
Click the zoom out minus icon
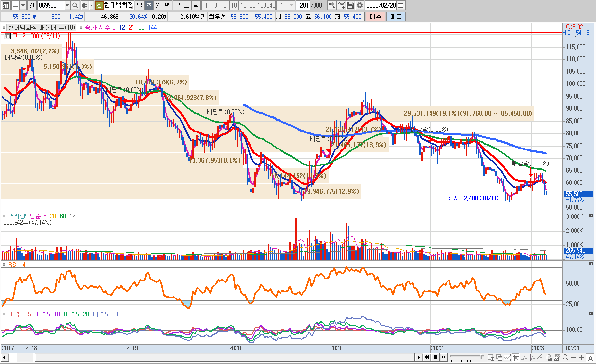pyautogui.click(x=574, y=358)
